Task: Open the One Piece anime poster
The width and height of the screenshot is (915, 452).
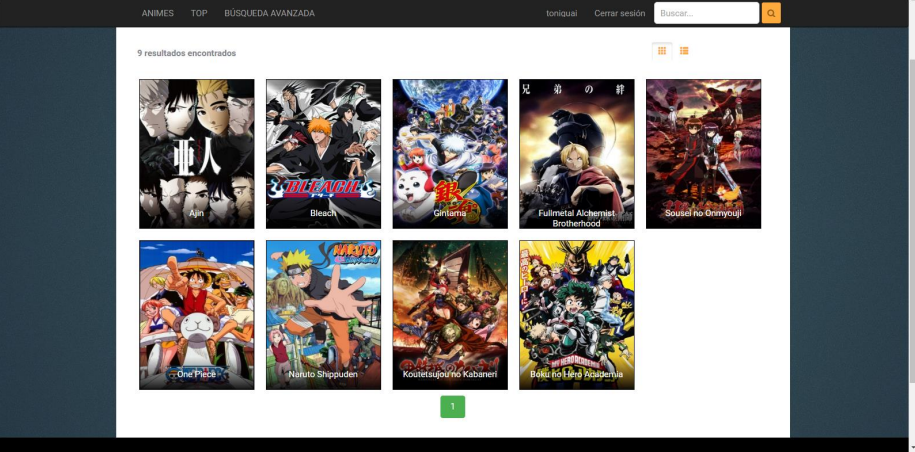Action: tap(197, 315)
